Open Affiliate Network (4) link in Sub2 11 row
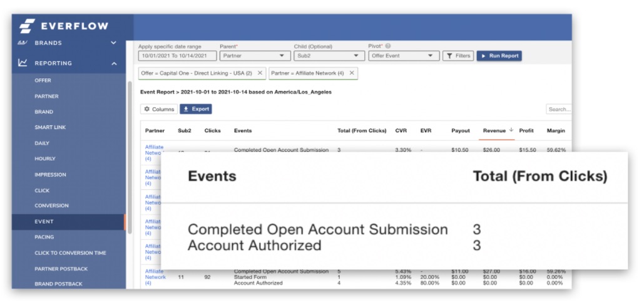The height and width of the screenshot is (307, 644). pos(156,277)
